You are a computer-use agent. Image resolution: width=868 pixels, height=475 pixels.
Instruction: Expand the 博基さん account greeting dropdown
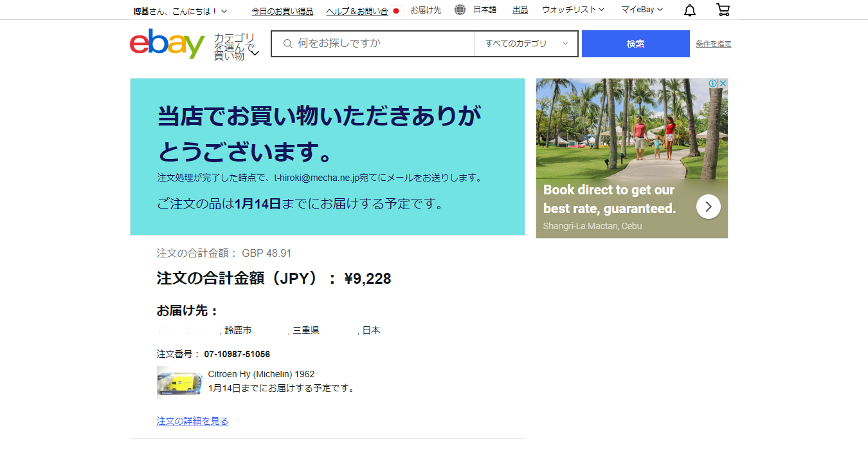pyautogui.click(x=180, y=11)
